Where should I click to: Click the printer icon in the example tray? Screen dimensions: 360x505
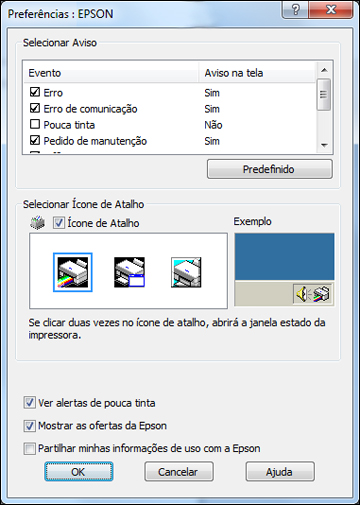tap(322, 294)
